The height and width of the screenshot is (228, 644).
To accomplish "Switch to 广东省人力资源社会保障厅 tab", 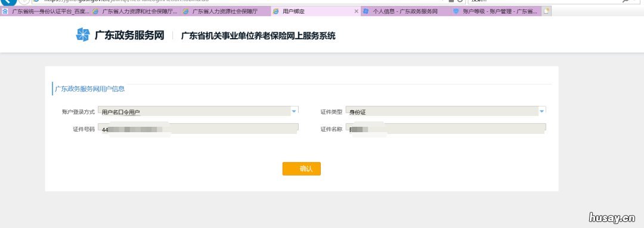I will point(226,11).
